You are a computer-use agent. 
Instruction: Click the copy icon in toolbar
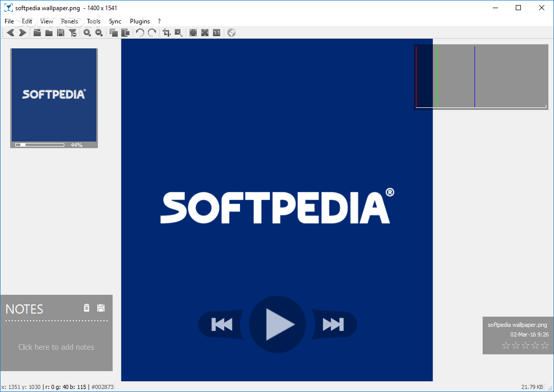click(x=114, y=33)
